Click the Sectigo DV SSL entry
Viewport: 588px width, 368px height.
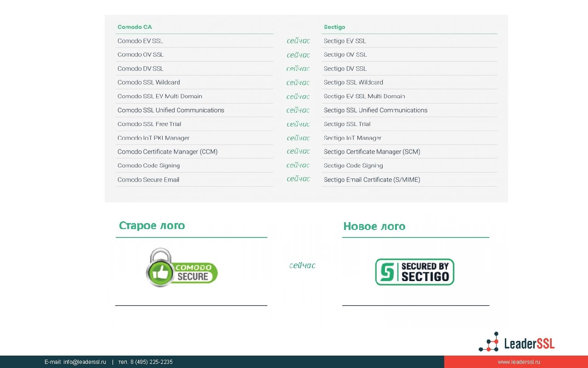tap(345, 69)
